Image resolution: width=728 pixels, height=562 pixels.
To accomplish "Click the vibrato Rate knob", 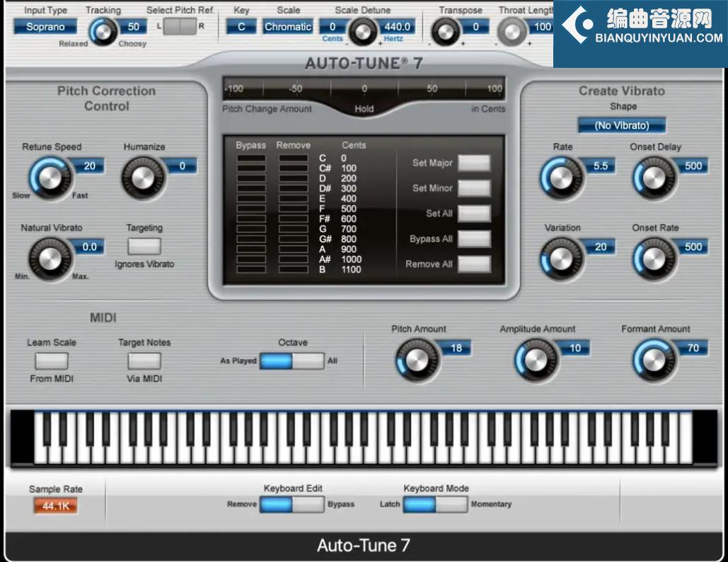I will [x=561, y=177].
